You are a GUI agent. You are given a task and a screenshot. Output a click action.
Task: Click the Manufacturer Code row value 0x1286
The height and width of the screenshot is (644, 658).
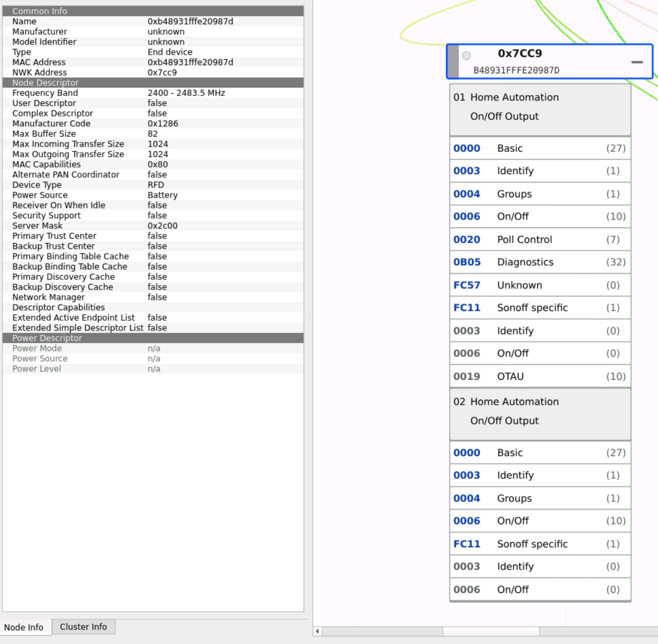pos(163,123)
